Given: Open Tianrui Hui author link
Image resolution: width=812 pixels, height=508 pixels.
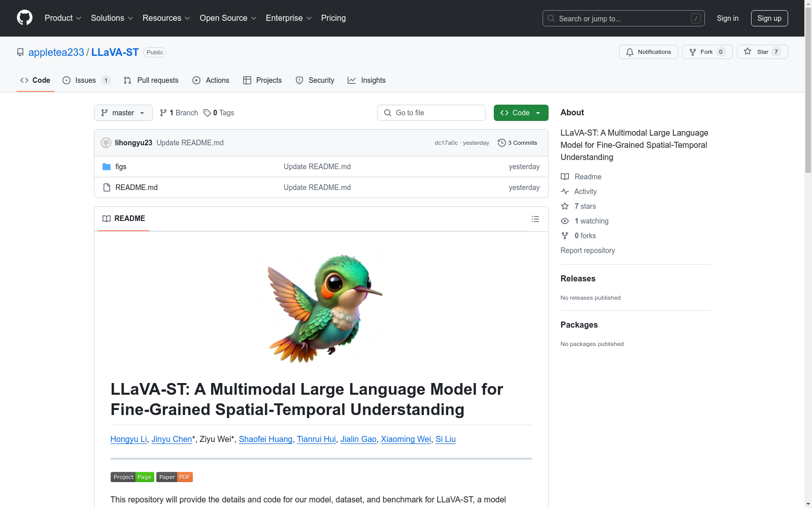Looking at the screenshot, I should 316,439.
